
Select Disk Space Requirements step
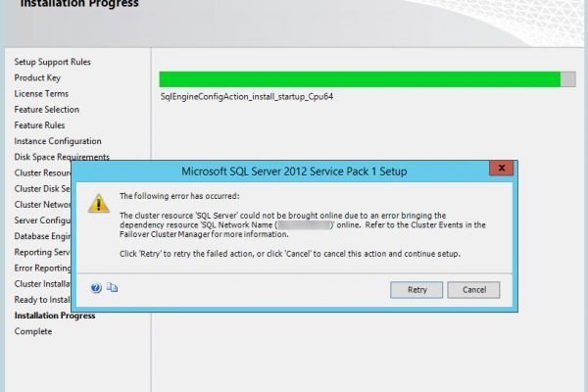(62, 157)
